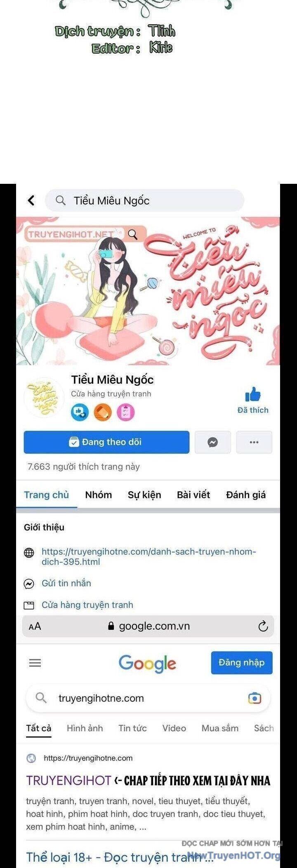The image size is (297, 868).
Task: Click the Gửi tin nhắn link
Action: [x=66, y=583]
